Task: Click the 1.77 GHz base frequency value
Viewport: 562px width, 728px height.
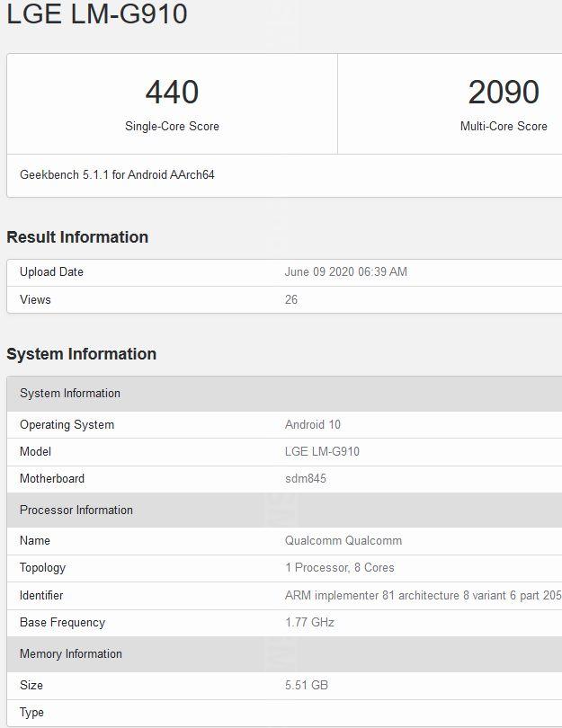Action: click(310, 623)
